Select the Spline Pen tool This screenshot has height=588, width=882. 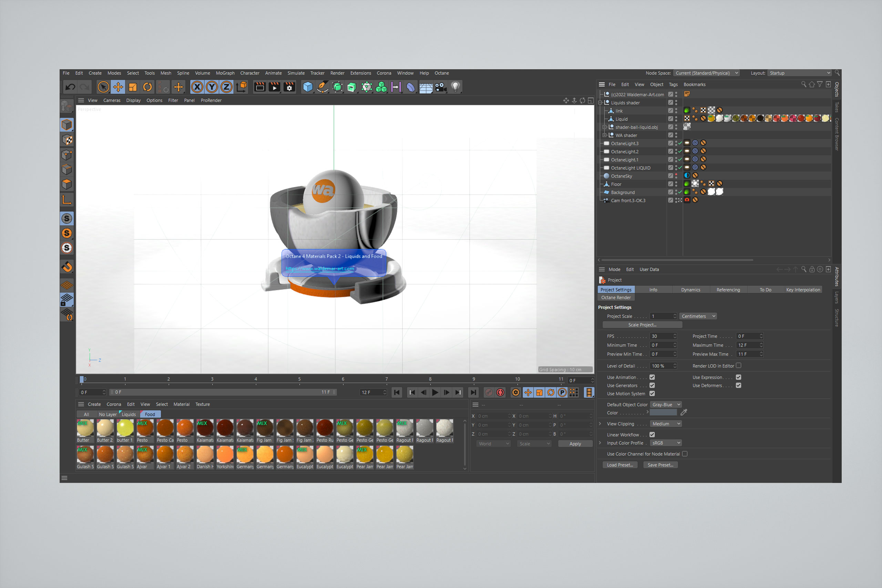click(x=322, y=87)
